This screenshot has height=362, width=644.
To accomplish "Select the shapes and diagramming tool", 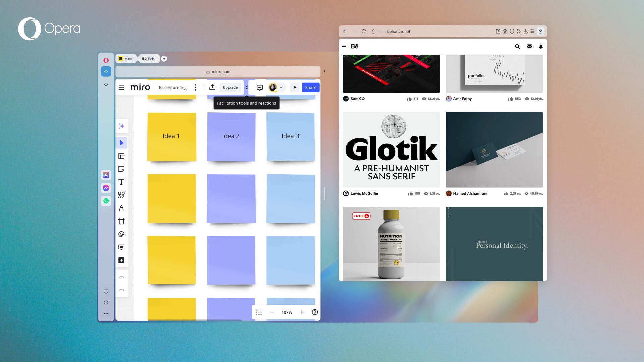I will click(121, 195).
